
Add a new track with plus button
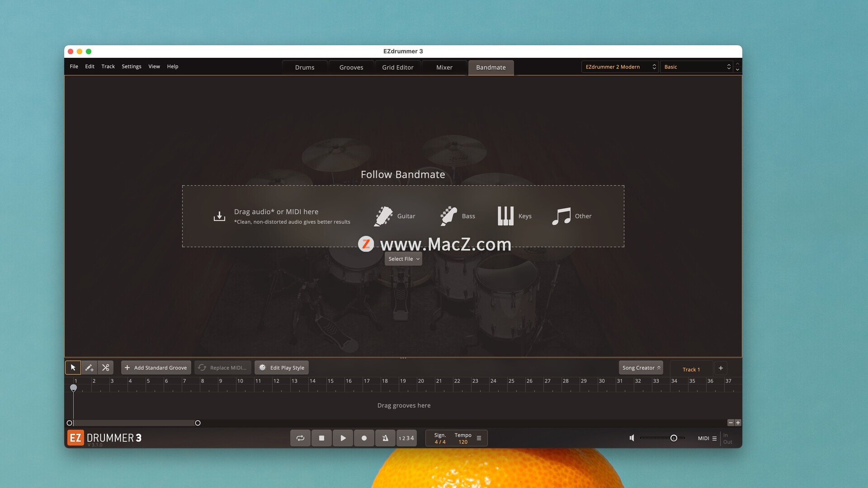721,368
